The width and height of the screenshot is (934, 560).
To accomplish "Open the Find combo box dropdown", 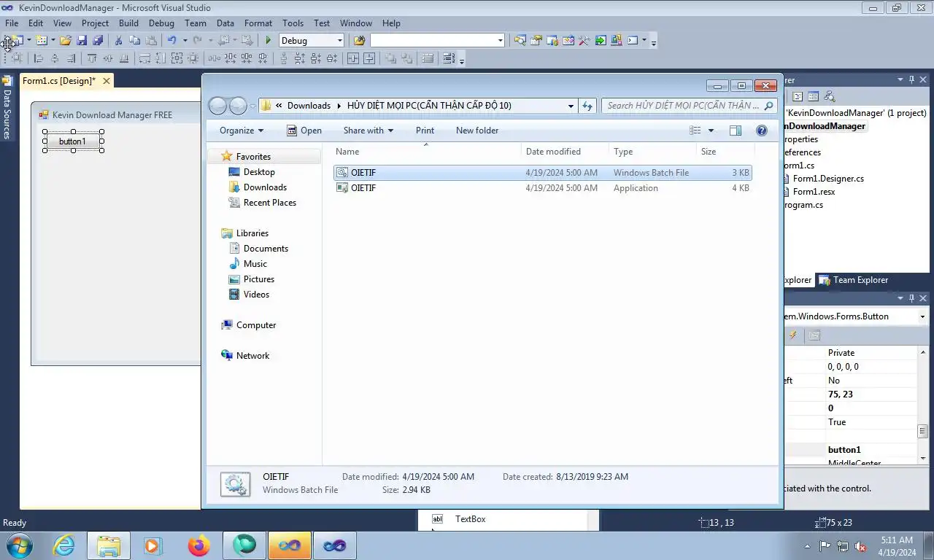I will click(x=500, y=41).
